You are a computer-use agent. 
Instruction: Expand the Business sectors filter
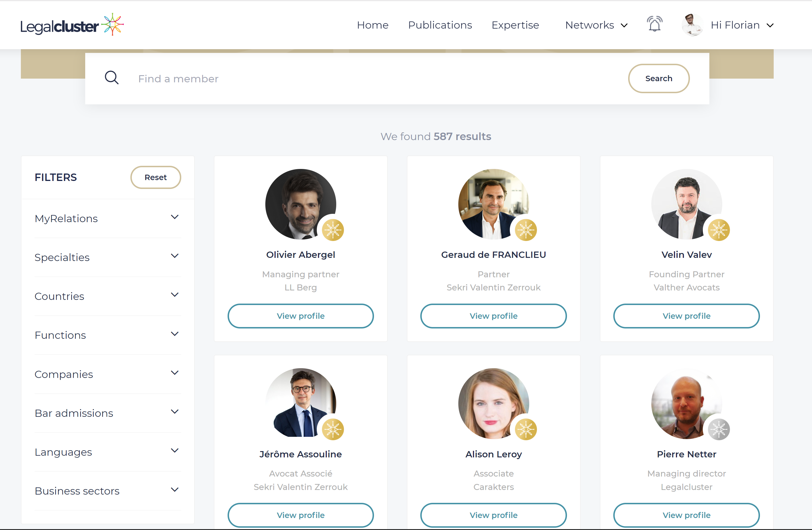tap(108, 491)
